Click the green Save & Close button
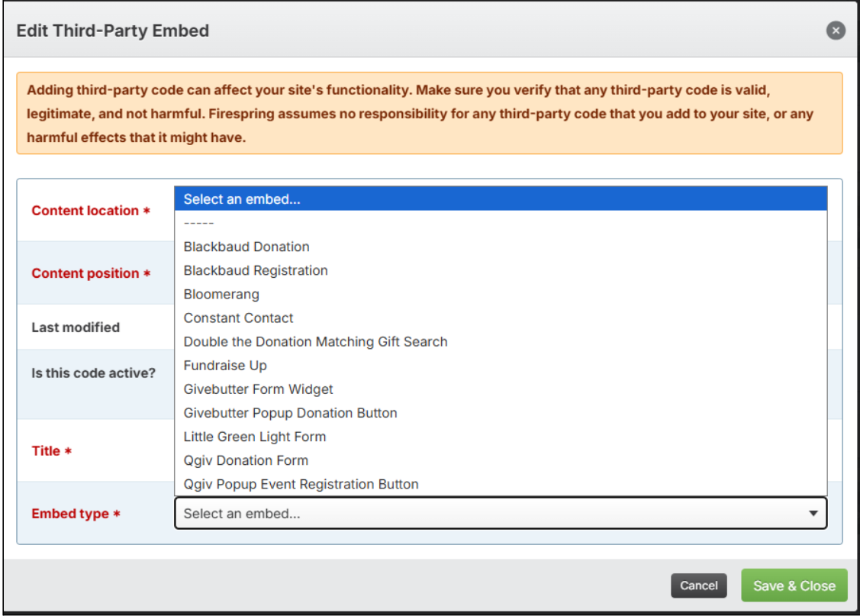 [794, 585]
